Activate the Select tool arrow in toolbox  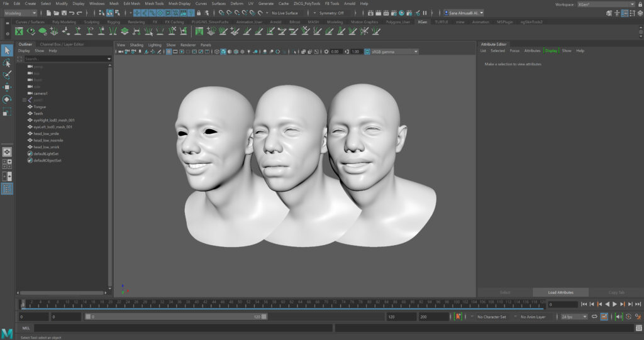pyautogui.click(x=7, y=50)
